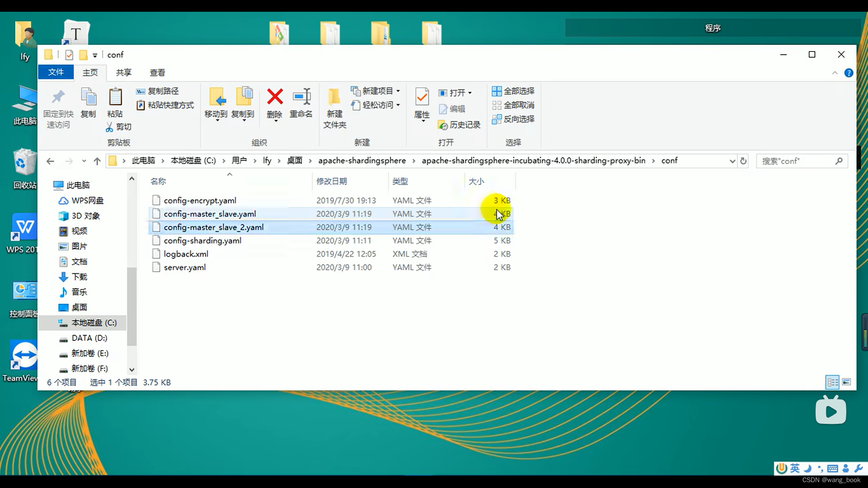The width and height of the screenshot is (868, 488).
Task: Open the File tab
Action: 56,72
